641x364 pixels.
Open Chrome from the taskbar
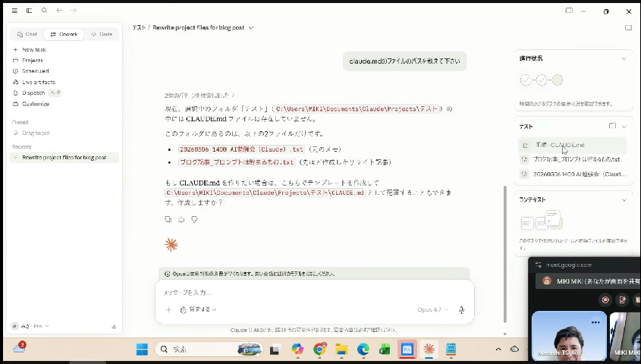[x=319, y=350]
